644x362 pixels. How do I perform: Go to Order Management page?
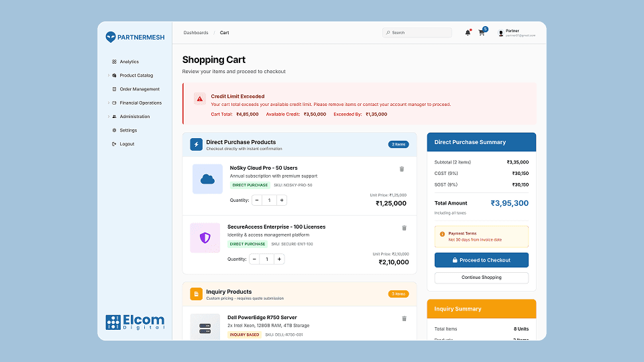click(140, 89)
